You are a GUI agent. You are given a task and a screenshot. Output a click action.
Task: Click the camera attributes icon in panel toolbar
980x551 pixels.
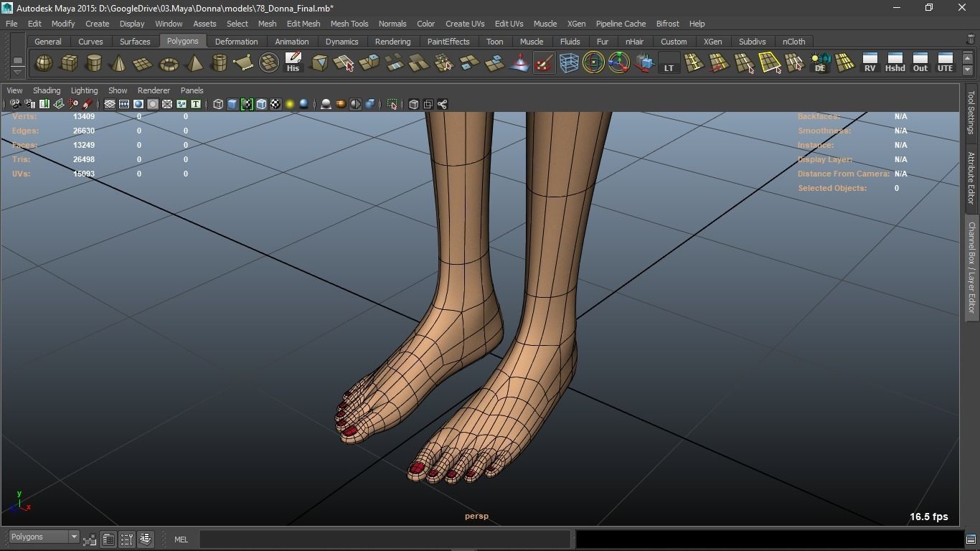29,104
